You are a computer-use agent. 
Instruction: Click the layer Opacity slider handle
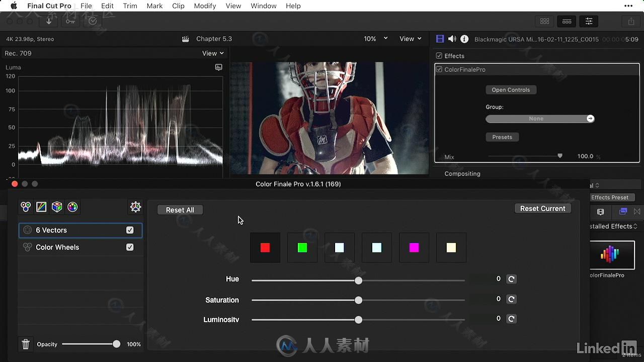point(117,344)
